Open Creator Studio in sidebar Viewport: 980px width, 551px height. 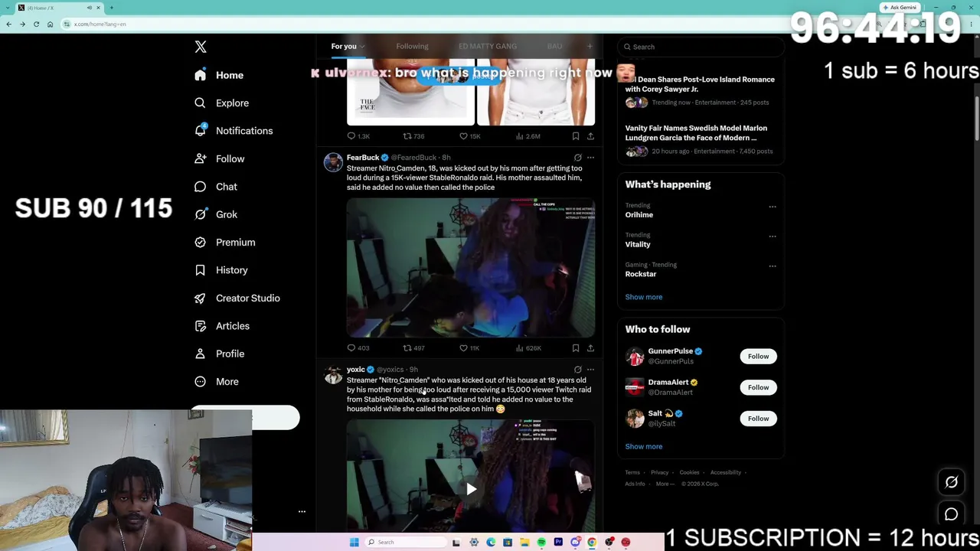(237, 298)
